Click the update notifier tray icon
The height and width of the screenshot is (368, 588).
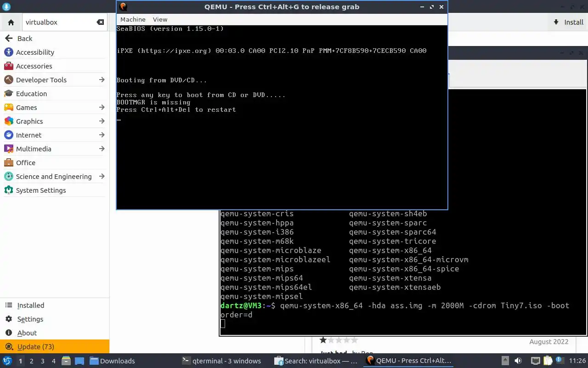pos(560,361)
